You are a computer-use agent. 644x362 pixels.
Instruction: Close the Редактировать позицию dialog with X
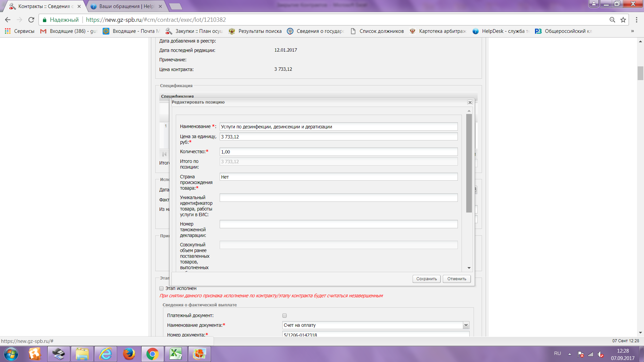(x=470, y=103)
